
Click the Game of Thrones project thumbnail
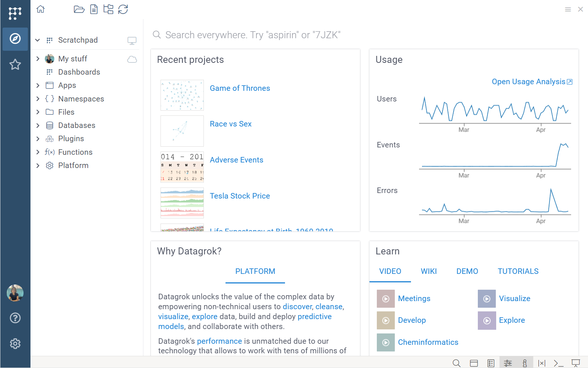[x=182, y=95]
